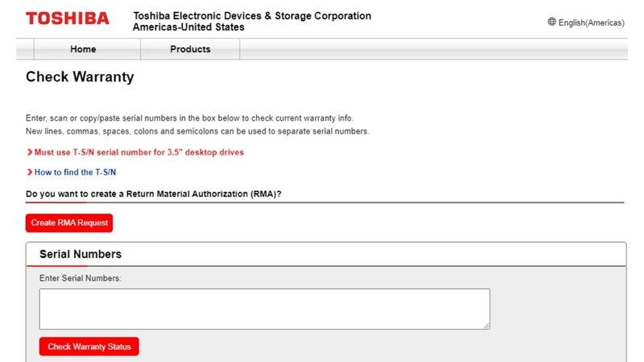Click the Check Warranty heading
Viewport: 644px width, 362px height.
80,76
